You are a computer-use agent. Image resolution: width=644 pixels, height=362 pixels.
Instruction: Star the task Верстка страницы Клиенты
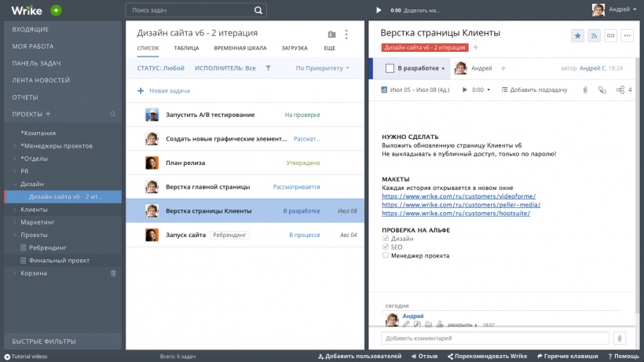click(x=577, y=35)
